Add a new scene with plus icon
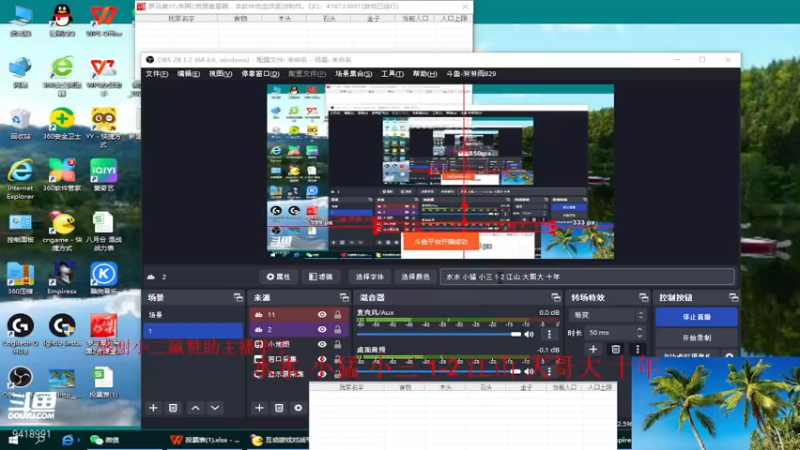The width and height of the screenshot is (800, 450). (153, 408)
